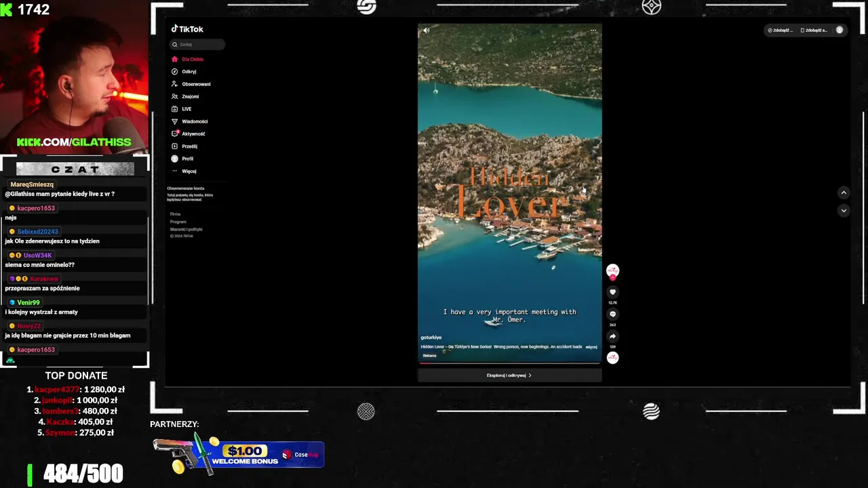
Task: Share the video with the arrow icon
Action: (612, 336)
